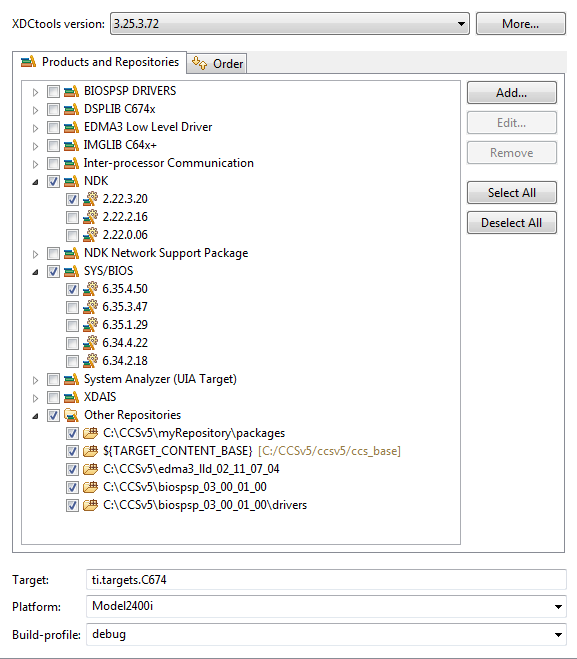Click the Target field containing ti.targets.C674
This screenshot has width=577, height=659.
pyautogui.click(x=326, y=580)
